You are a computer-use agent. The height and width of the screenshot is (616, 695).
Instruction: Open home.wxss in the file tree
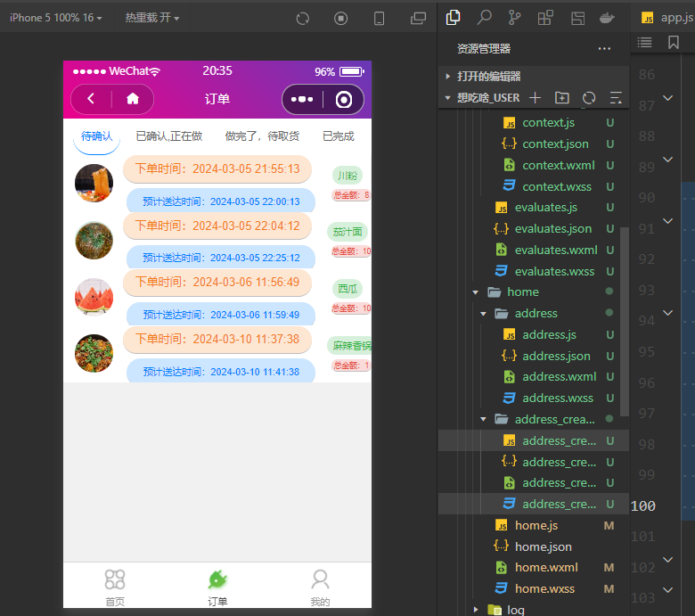544,589
